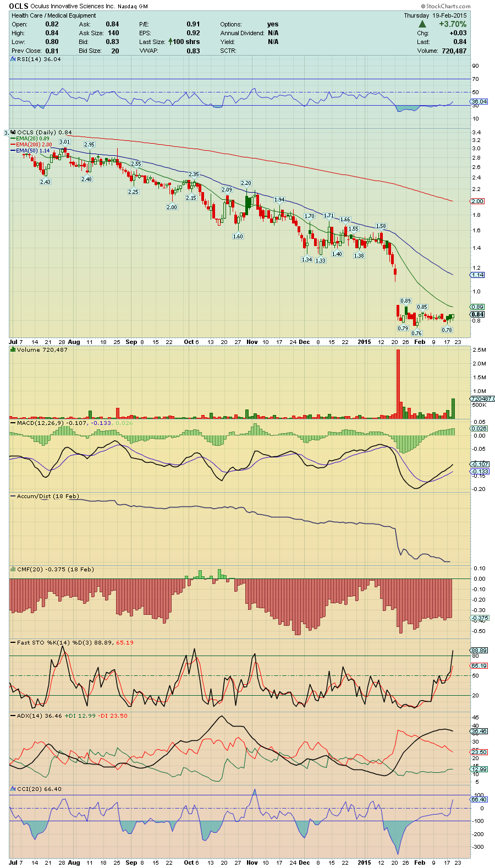
Task: Click the 720487 volume axis tag
Action: coord(482,398)
